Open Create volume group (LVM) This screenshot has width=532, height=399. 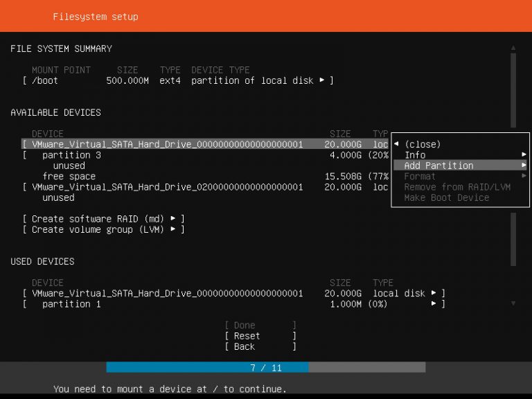coord(103,230)
